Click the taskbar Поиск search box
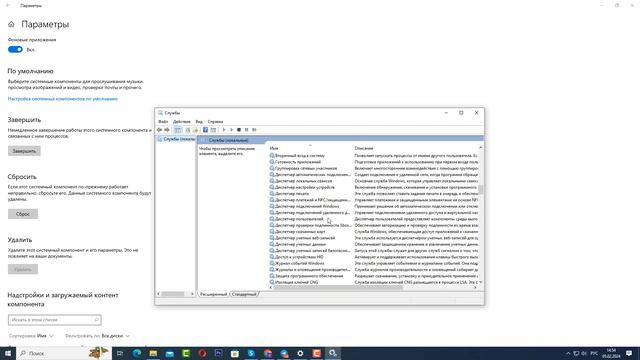This screenshot has height=360, width=640. [x=63, y=353]
